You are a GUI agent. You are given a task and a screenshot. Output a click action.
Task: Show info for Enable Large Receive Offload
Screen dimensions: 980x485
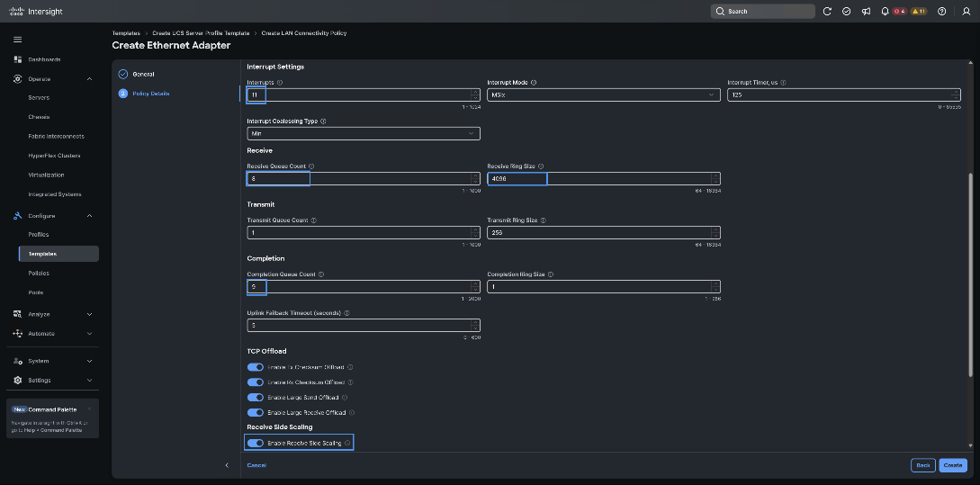pos(352,412)
